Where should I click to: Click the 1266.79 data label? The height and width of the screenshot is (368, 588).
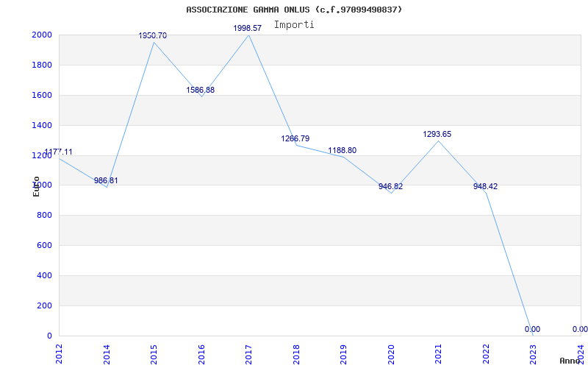tap(295, 138)
